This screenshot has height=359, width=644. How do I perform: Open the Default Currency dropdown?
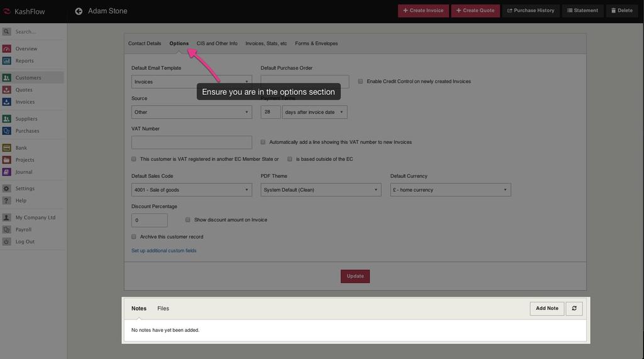coord(450,190)
